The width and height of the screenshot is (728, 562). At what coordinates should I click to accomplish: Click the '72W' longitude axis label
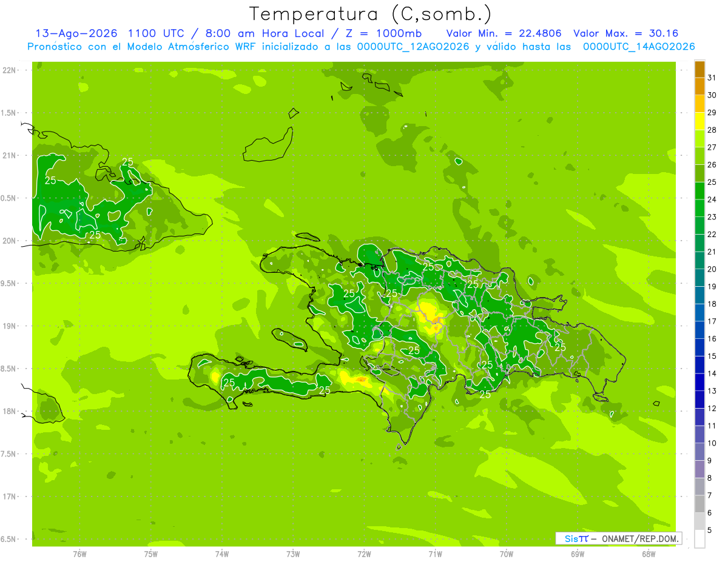[364, 554]
